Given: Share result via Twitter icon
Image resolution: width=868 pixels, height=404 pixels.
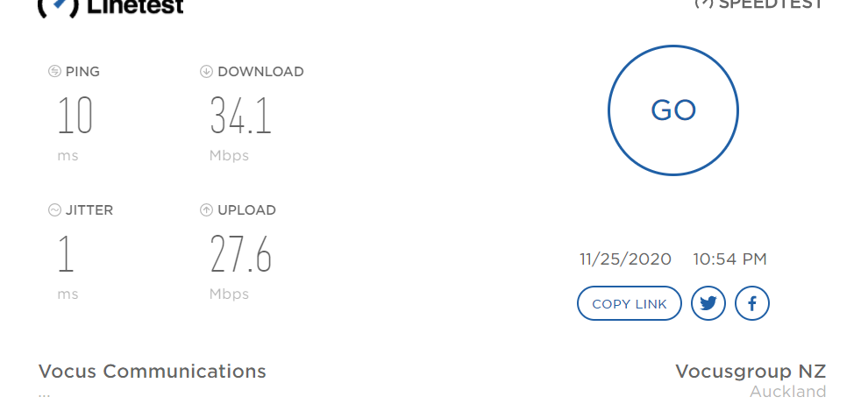Looking at the screenshot, I should 708,303.
